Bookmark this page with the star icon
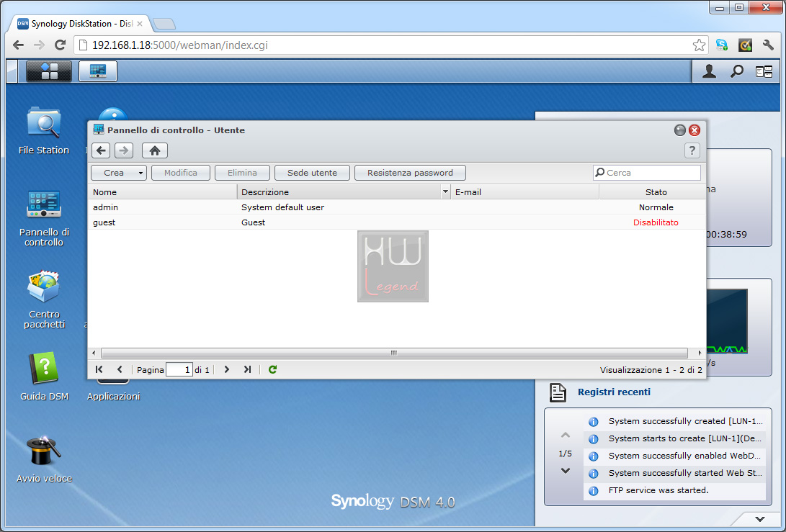The height and width of the screenshot is (532, 786). pos(699,45)
